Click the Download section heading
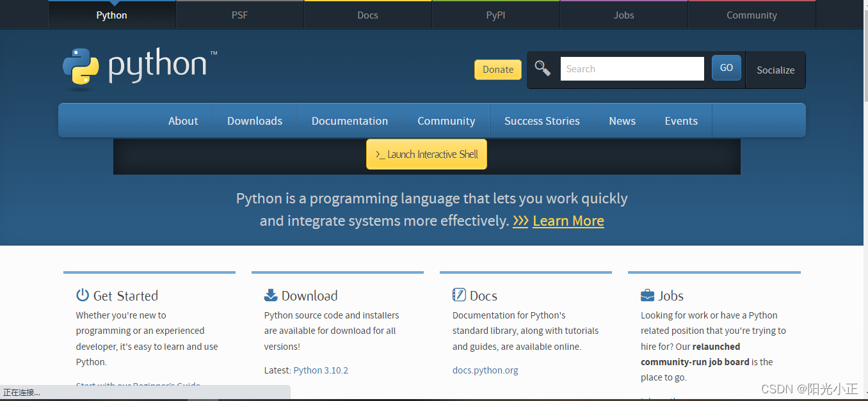This screenshot has height=401, width=868. coord(309,295)
